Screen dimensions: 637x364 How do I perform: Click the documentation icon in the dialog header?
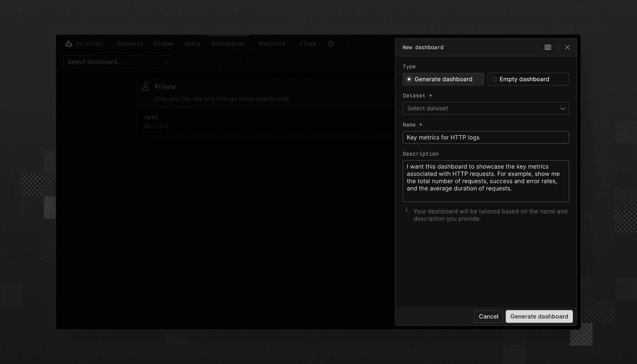[548, 47]
